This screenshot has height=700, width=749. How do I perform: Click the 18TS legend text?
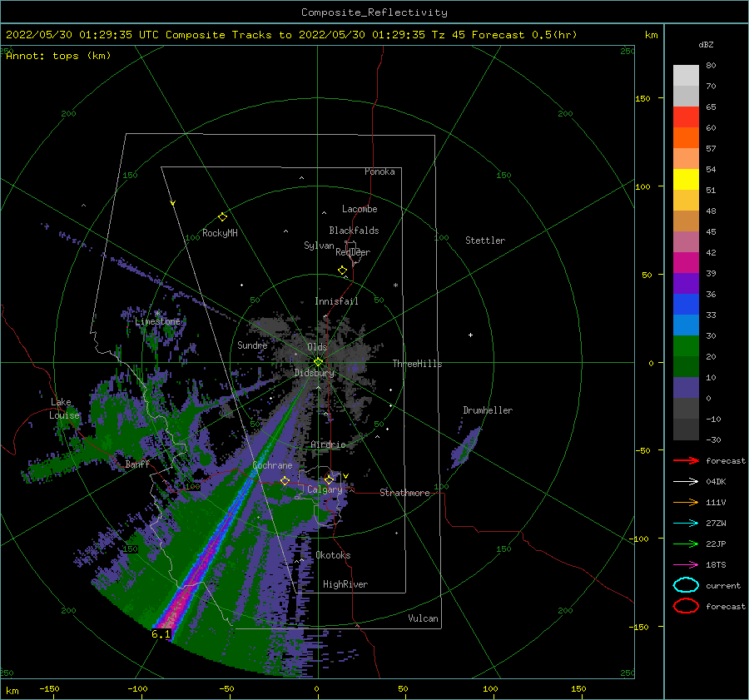click(x=716, y=565)
